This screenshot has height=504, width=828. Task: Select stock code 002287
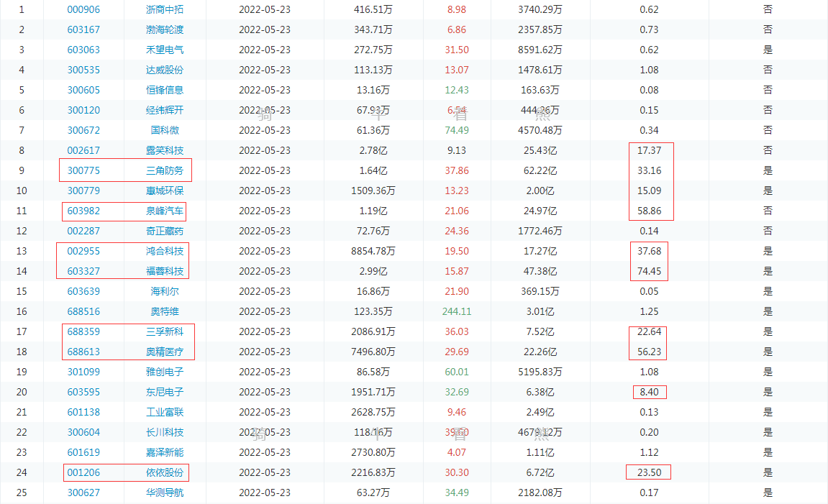(x=83, y=231)
